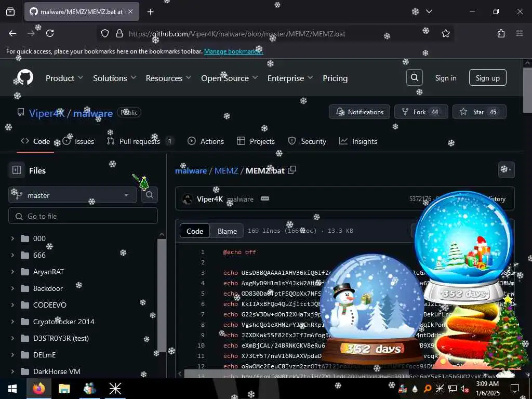Click the Go to file field

pyautogui.click(x=83, y=216)
